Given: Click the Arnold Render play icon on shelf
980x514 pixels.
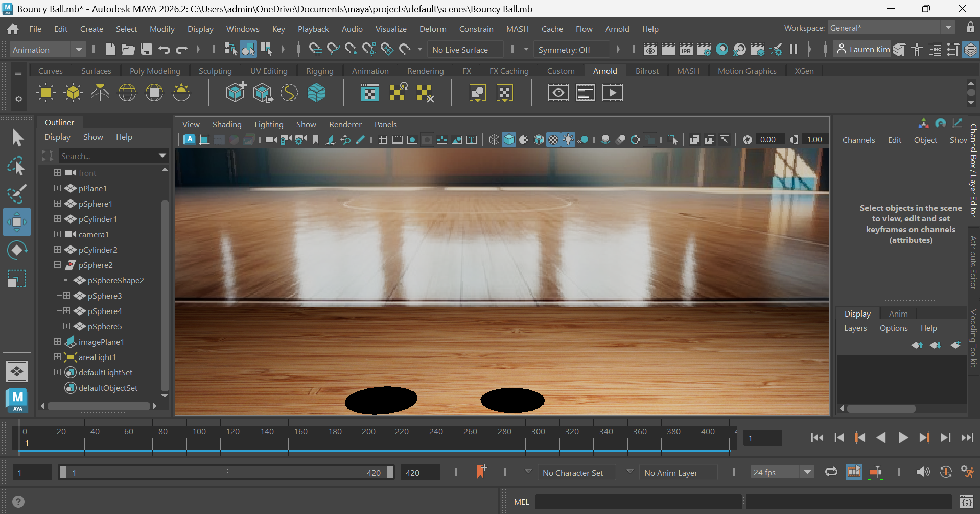Looking at the screenshot, I should pos(612,93).
